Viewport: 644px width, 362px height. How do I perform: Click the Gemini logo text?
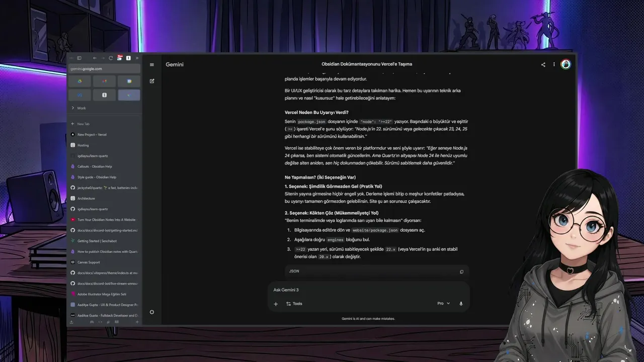tap(175, 64)
